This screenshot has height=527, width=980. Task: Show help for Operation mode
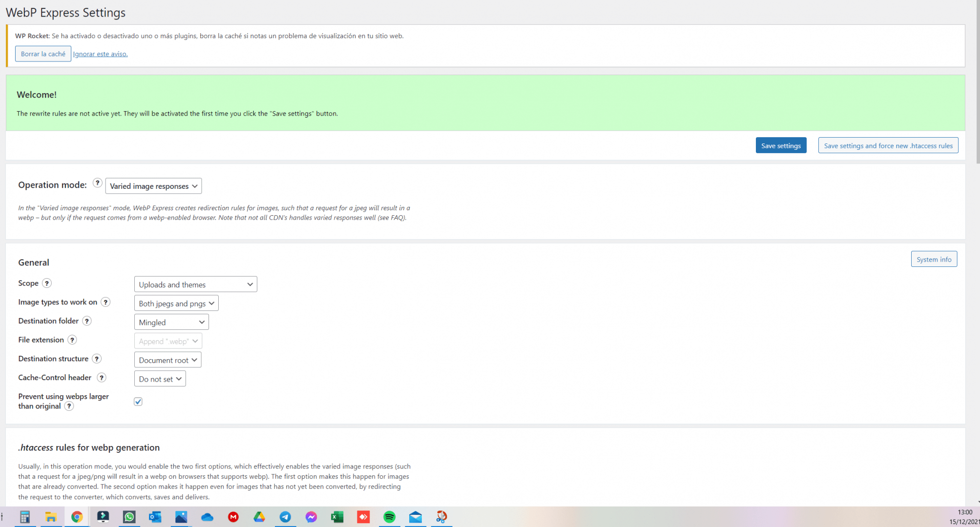(x=98, y=183)
